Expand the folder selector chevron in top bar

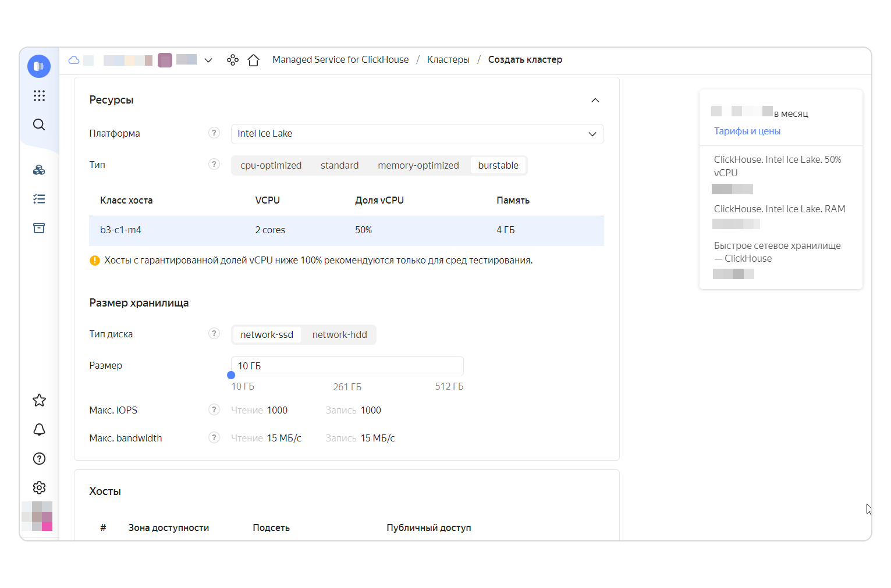pyautogui.click(x=208, y=60)
